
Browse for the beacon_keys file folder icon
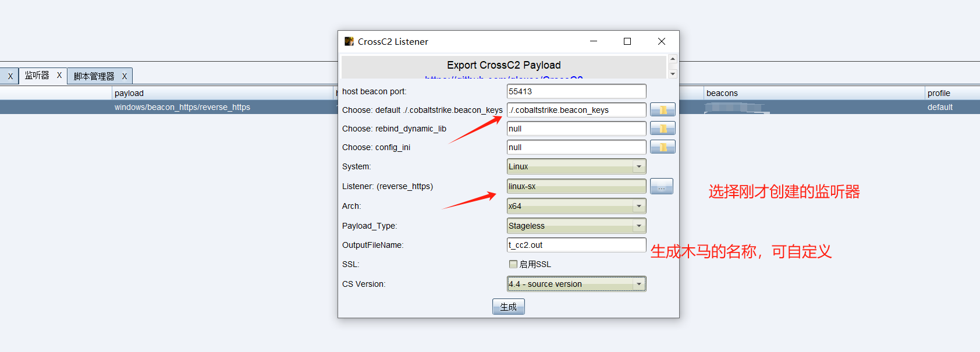coord(662,110)
